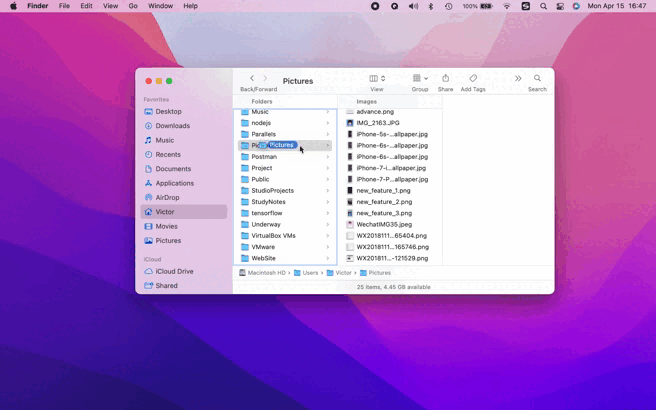Open the Group options icon

[417, 78]
